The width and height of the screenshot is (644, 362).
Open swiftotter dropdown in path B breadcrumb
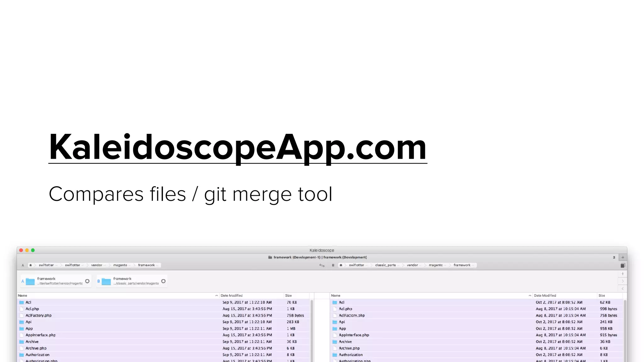pos(358,265)
